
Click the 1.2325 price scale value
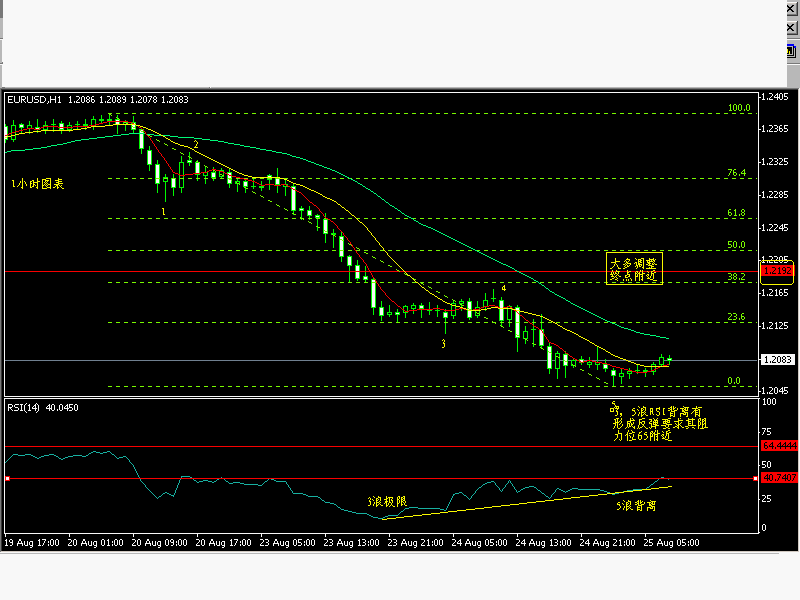[x=774, y=162]
